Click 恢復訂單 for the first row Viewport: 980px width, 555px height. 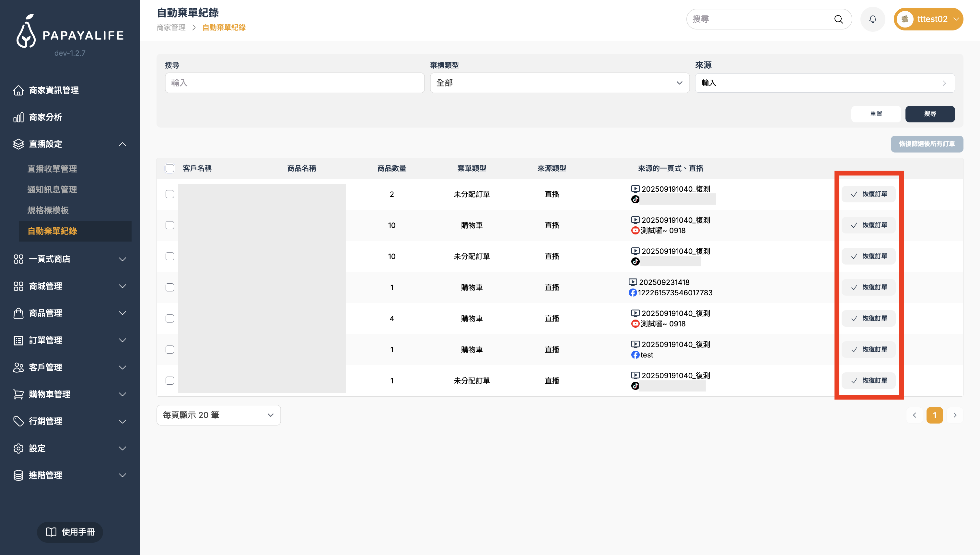point(868,194)
